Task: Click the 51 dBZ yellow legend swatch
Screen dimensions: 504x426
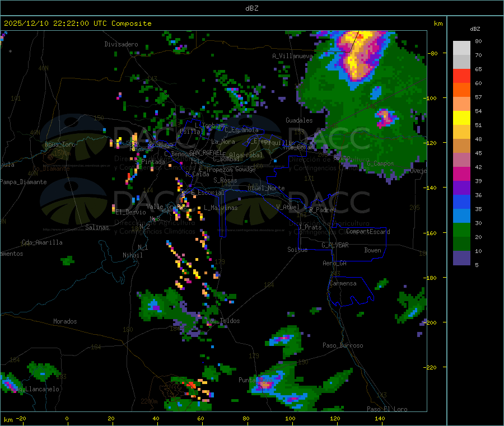Action: [461, 118]
